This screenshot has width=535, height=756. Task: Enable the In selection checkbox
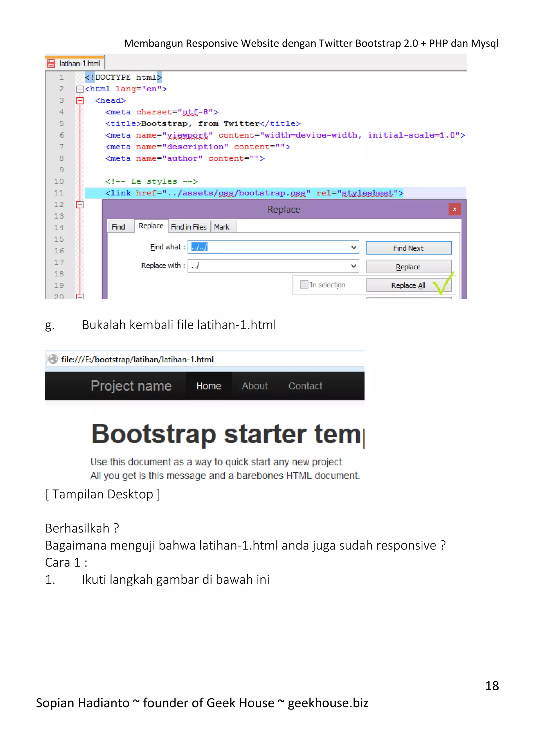pyautogui.click(x=304, y=285)
